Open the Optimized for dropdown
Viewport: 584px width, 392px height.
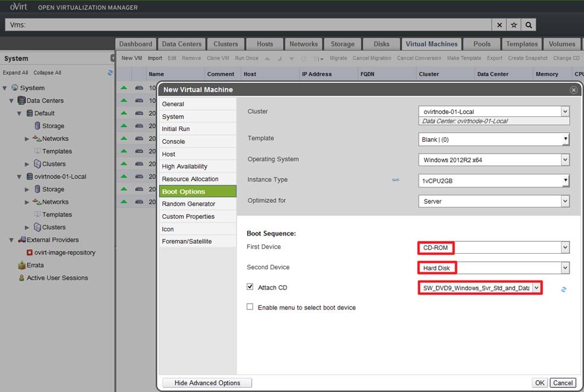(x=565, y=201)
